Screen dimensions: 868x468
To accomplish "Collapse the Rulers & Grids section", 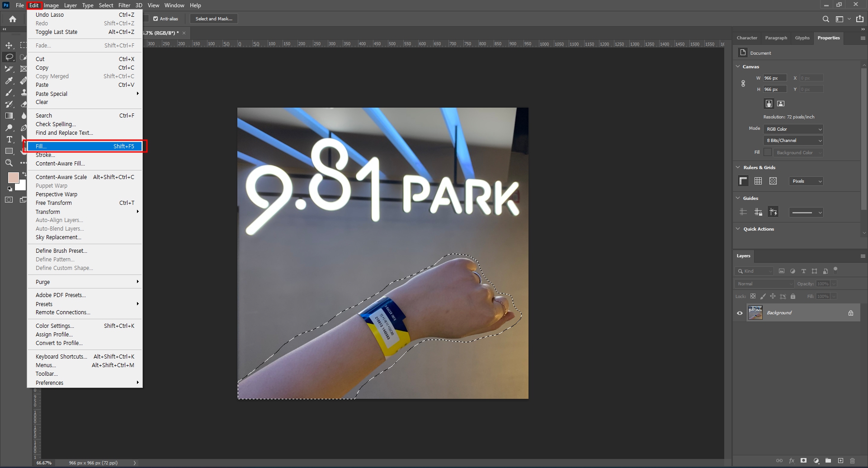I will (x=738, y=167).
